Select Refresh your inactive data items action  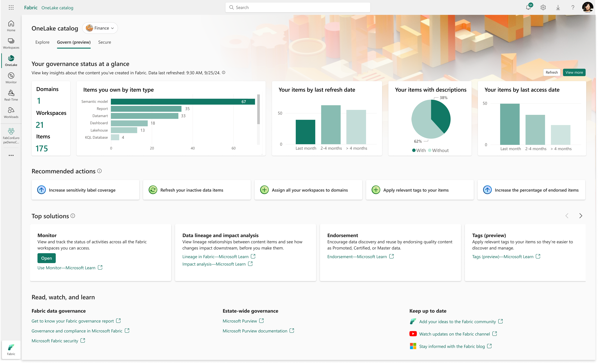click(197, 190)
